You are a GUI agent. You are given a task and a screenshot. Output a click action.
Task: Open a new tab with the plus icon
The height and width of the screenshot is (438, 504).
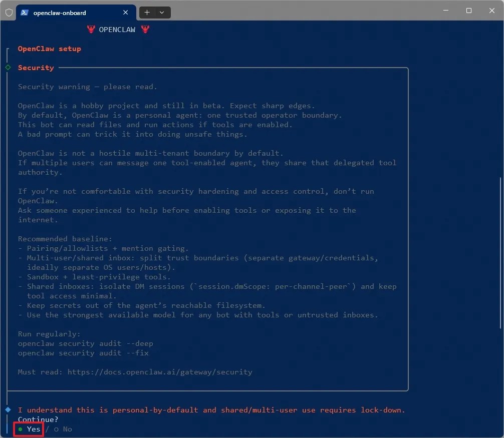(147, 13)
